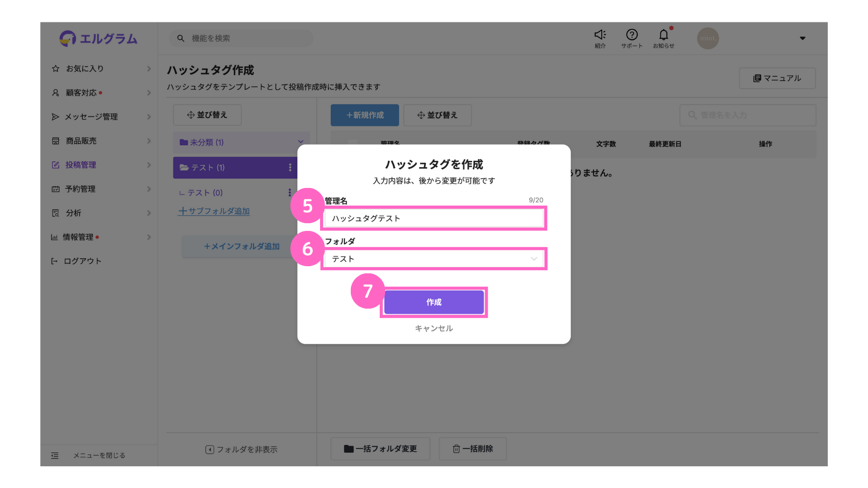Click the calendar icon beside 予約管理
Screen dimensions: 868x488
(56, 189)
